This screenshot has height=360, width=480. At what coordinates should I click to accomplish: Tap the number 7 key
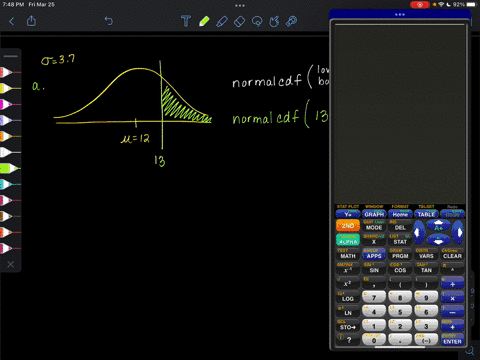374,297
